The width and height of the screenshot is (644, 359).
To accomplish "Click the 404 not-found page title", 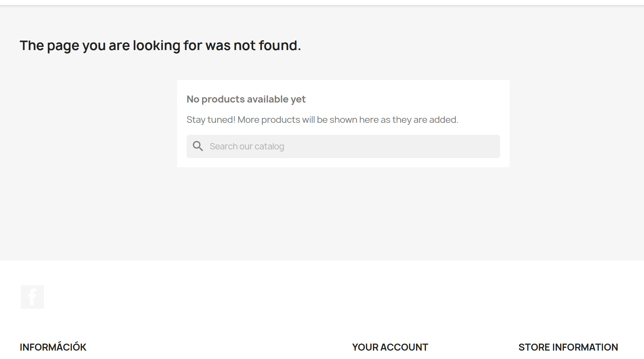I will [x=160, y=45].
